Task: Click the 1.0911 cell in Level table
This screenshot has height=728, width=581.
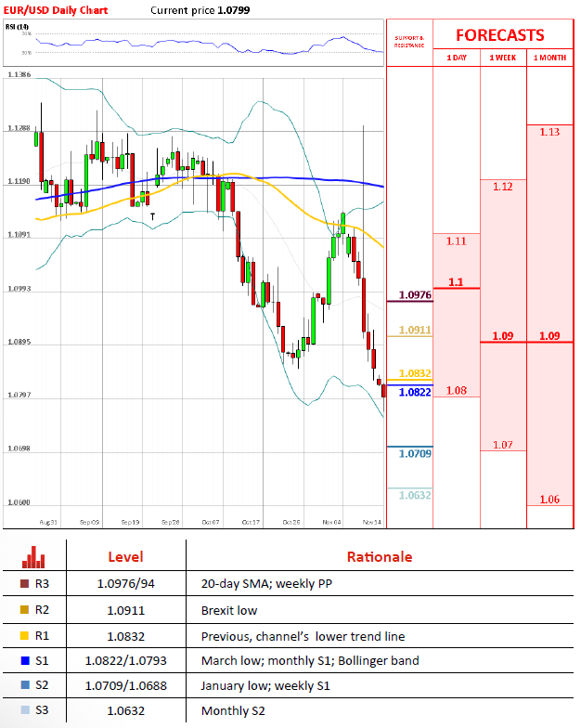Action: pyautogui.click(x=126, y=610)
